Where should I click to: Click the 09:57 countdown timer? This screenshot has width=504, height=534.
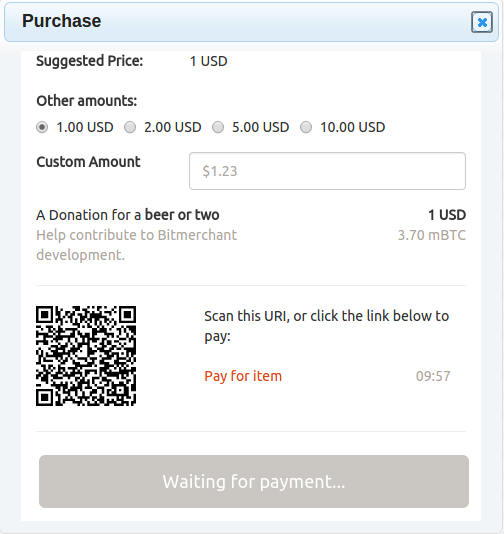coord(433,376)
